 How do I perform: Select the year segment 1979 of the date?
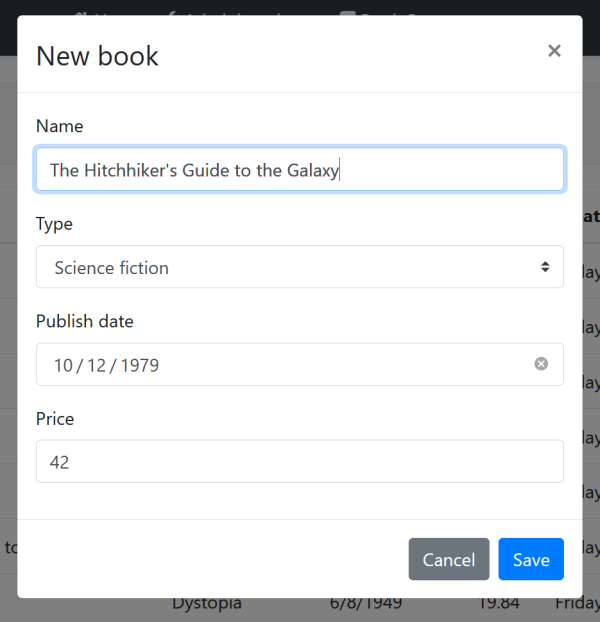[x=139, y=366]
